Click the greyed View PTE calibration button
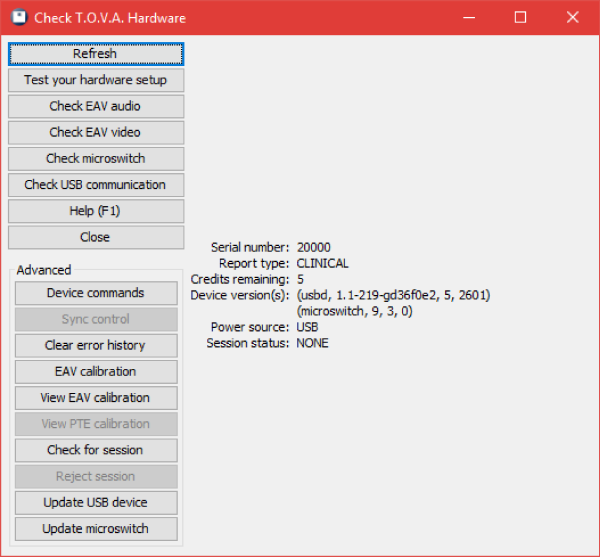The image size is (600, 557). [x=96, y=424]
